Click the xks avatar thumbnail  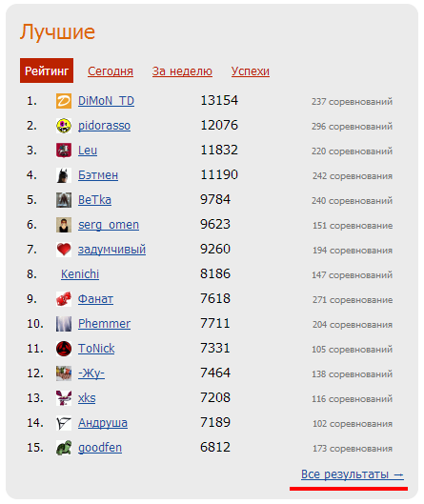[64, 398]
